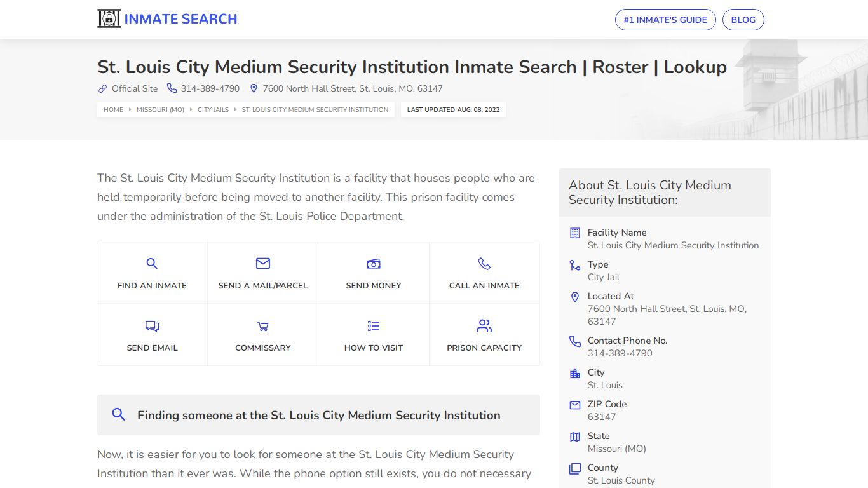The height and width of the screenshot is (488, 868).
Task: Open the Prison Capacity tile
Action: [x=484, y=335]
